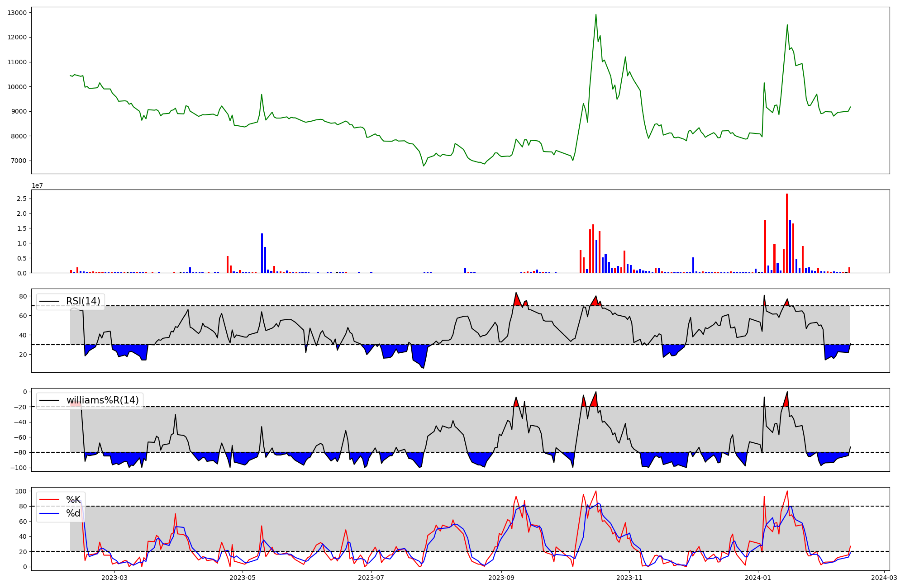Screen dimensions: 905x588
Task: Click the 2024-01 x-axis date label
Action: coord(758,578)
